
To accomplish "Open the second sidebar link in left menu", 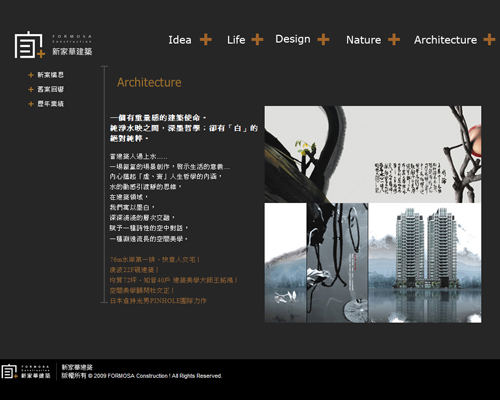I will point(50,89).
